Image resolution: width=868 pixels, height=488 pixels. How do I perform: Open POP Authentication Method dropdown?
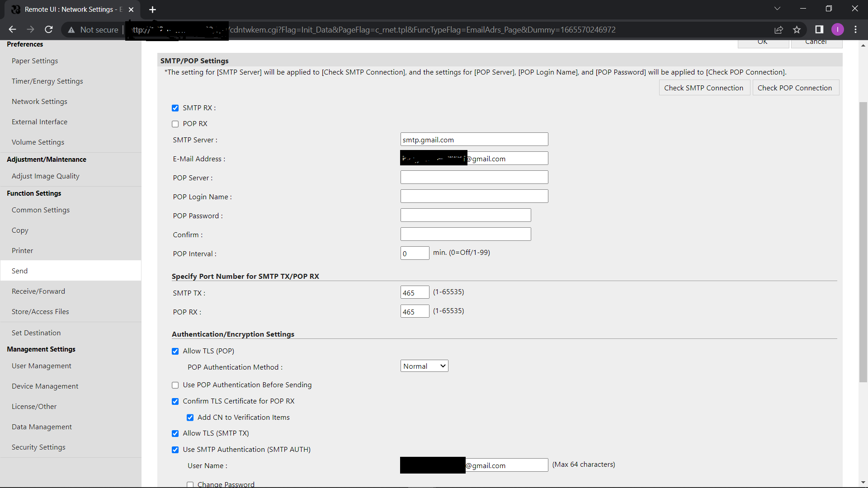click(x=424, y=366)
